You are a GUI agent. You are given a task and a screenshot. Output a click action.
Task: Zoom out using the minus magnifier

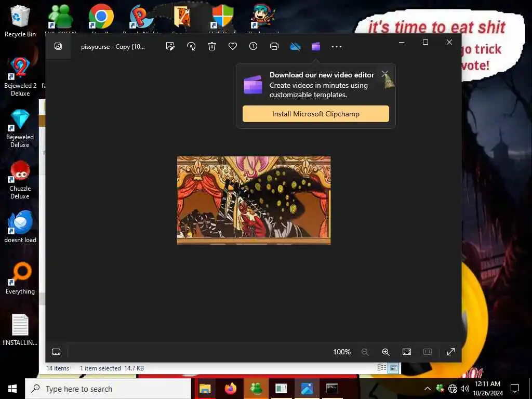365,352
